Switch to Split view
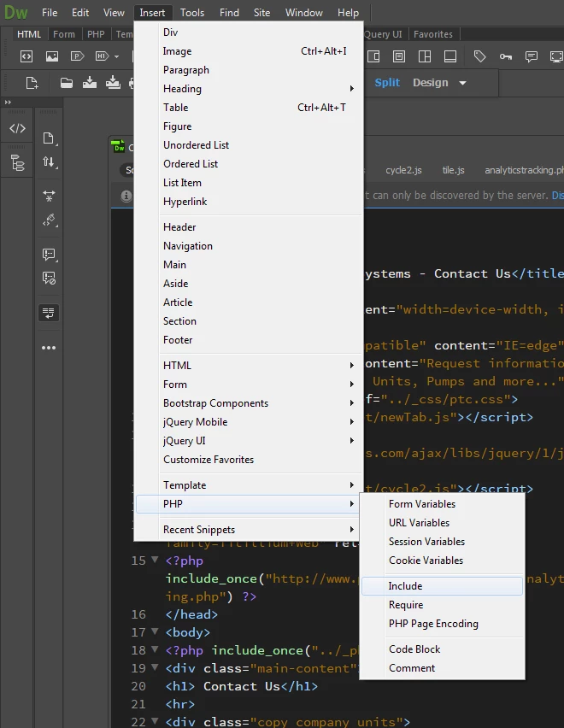Viewport: 564px width, 728px height. click(387, 83)
